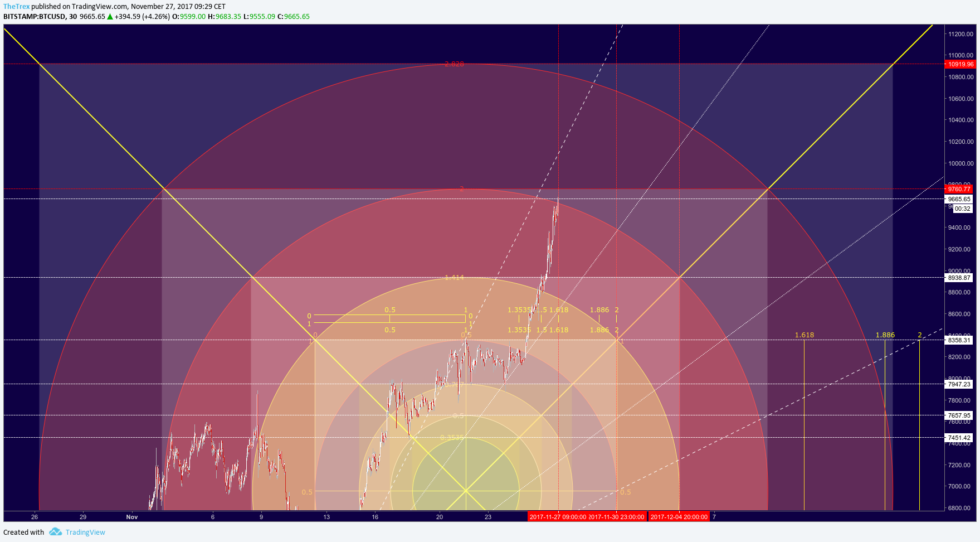This screenshot has width=980, height=542.
Task: Click the TradingView cloud logo icon
Action: 55,532
